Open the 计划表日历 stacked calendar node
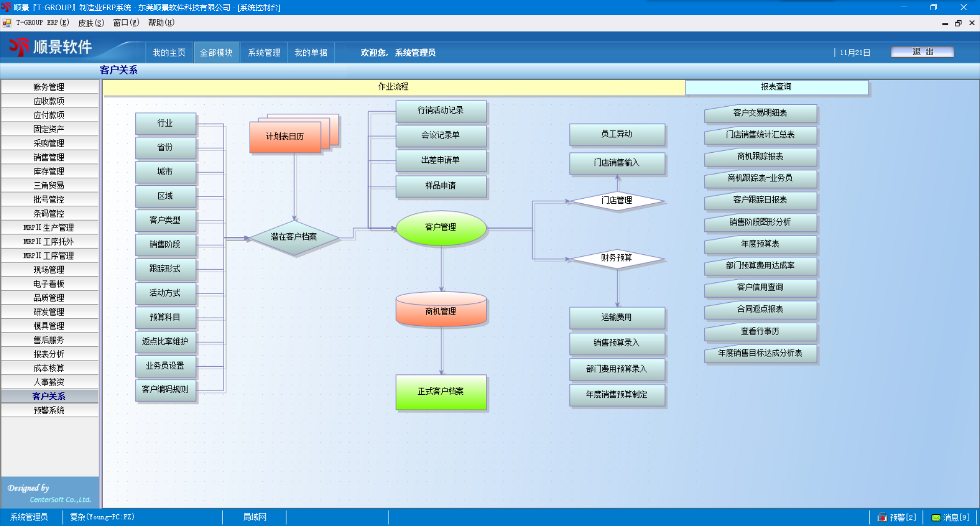Screen dimensions: 980x526 285,136
